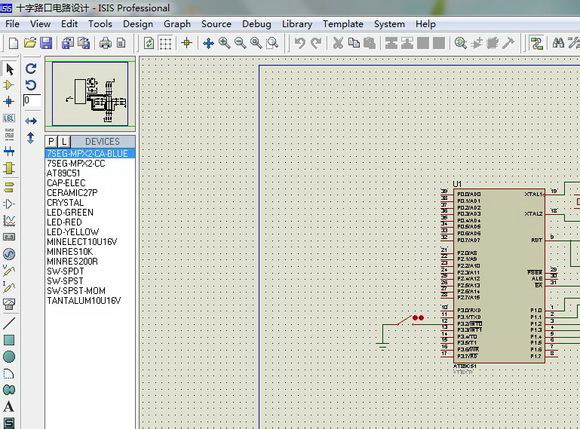This screenshot has width=580, height=429.
Task: Select the Selection Mode arrow tool
Action: pos(10,69)
